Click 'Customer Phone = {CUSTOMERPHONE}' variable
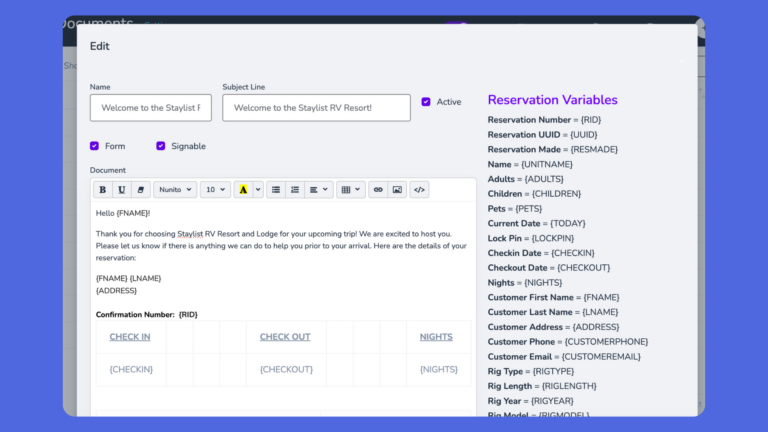The height and width of the screenshot is (432, 768). pos(568,342)
